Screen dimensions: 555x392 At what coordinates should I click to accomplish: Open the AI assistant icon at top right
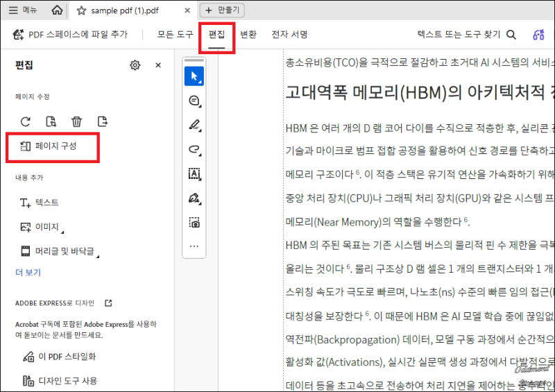(x=539, y=35)
